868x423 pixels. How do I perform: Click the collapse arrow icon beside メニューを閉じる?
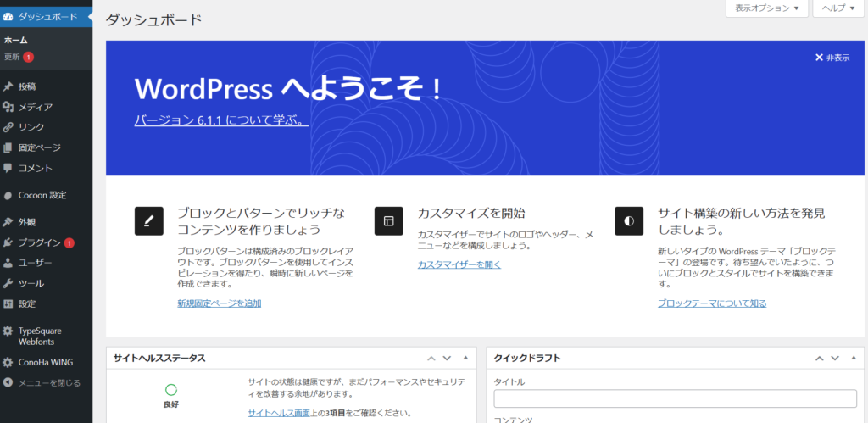coord(8,382)
